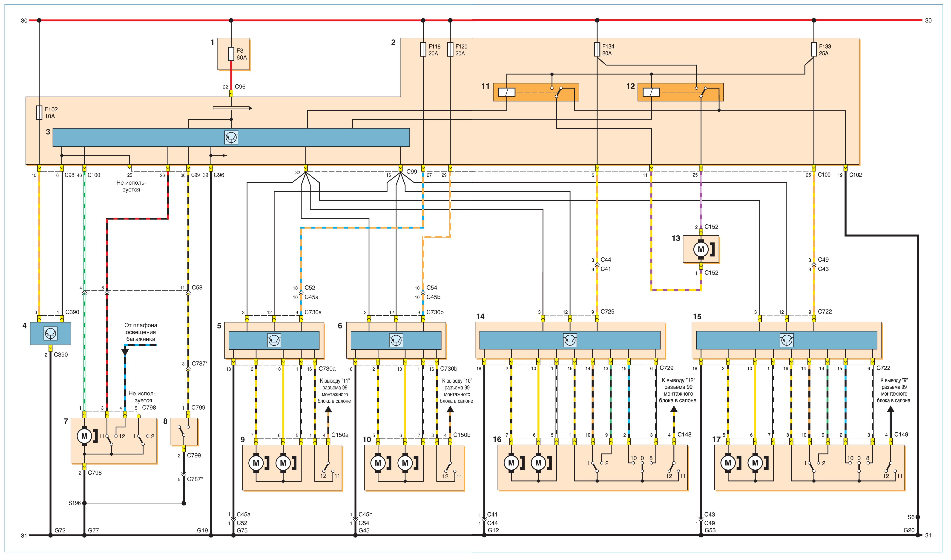Click the 'От плафона освещения багажника' note
The width and height of the screenshot is (951, 560).
tap(141, 332)
